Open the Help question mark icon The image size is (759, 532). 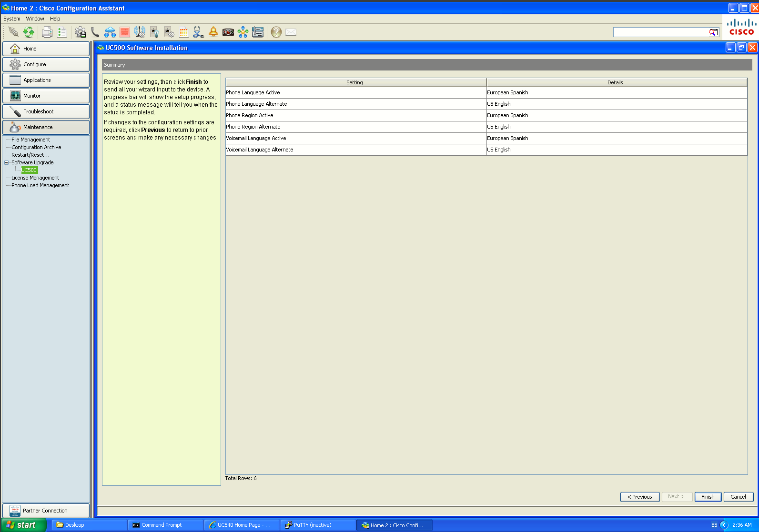click(x=276, y=32)
